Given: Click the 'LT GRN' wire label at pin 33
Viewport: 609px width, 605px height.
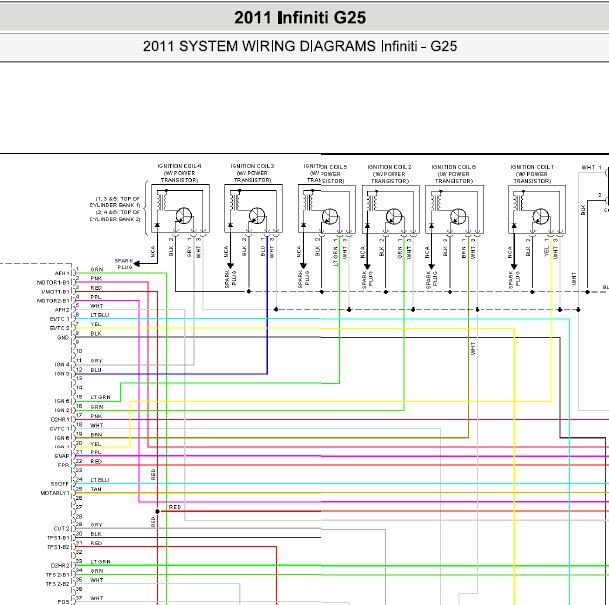Looking at the screenshot, I should tap(101, 562).
